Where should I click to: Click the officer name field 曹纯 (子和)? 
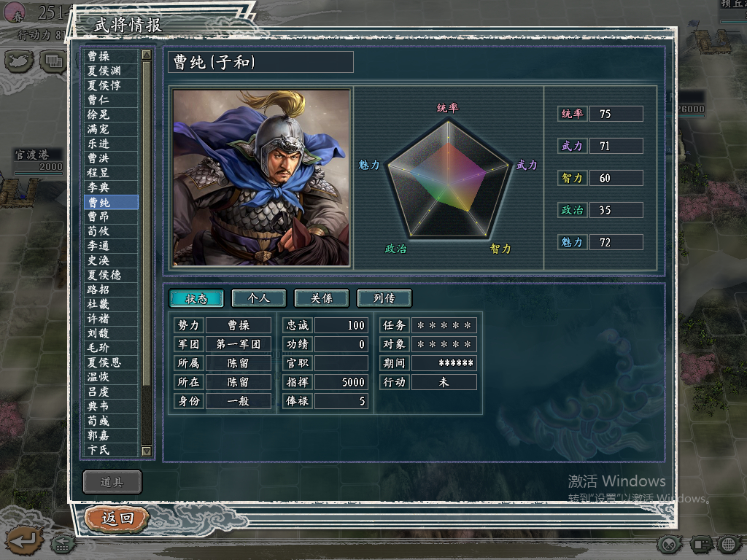[260, 62]
